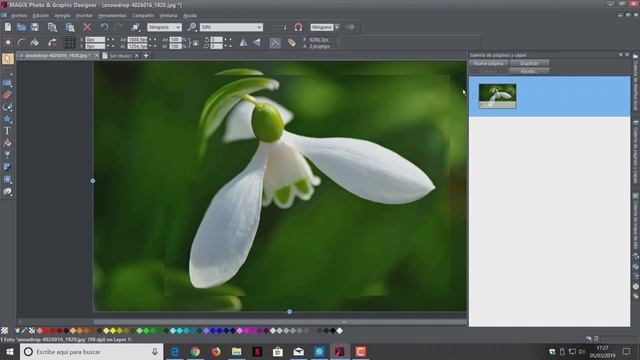Select the Fill tool
This screenshot has height=360, width=640.
[x=7, y=143]
